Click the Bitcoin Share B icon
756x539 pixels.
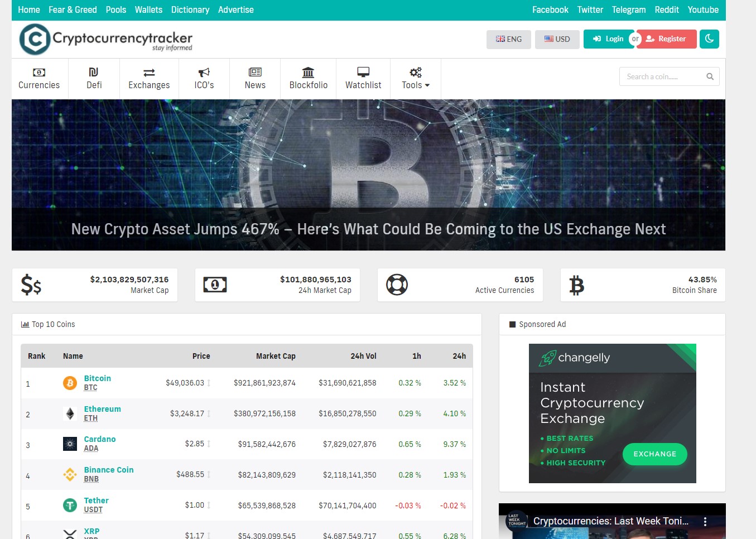coord(577,285)
